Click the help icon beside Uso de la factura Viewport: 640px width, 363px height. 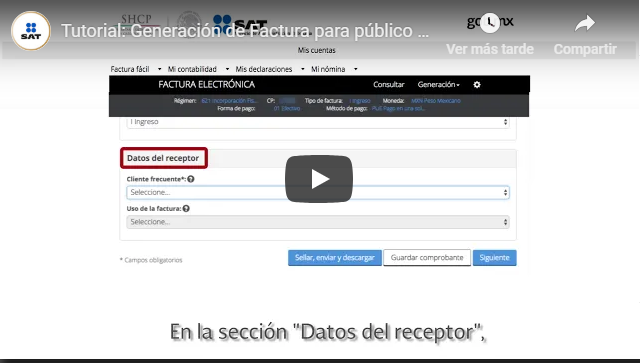coord(186,208)
